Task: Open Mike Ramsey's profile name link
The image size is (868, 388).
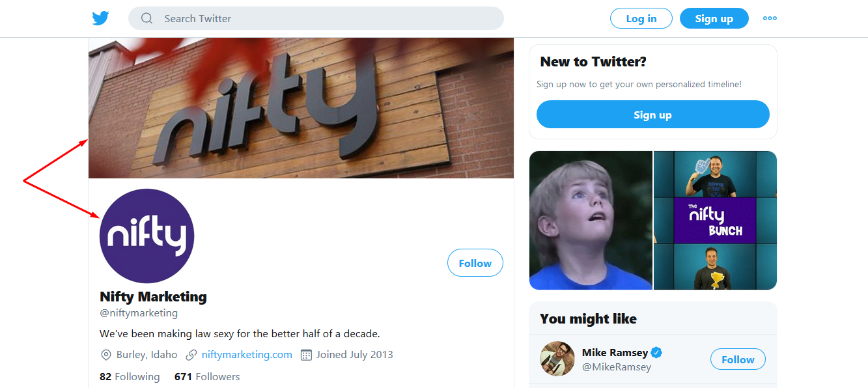Action: point(615,353)
